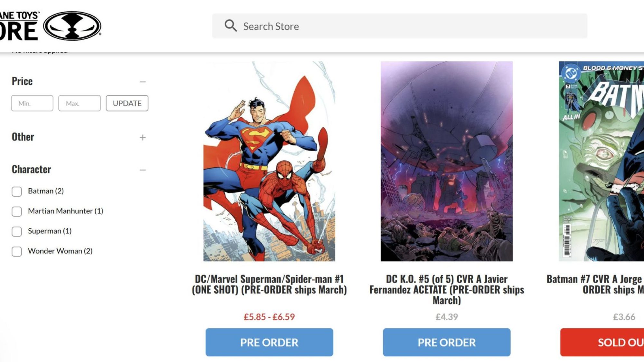This screenshot has width=644, height=362.
Task: Check the Batman filter checkbox
Action: (x=17, y=191)
